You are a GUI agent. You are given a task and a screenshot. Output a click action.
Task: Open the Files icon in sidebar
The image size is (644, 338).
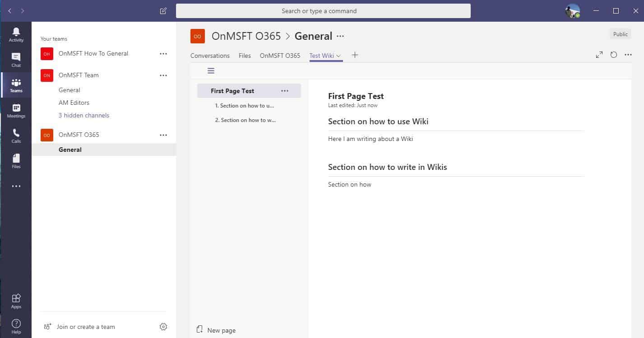[x=16, y=161]
